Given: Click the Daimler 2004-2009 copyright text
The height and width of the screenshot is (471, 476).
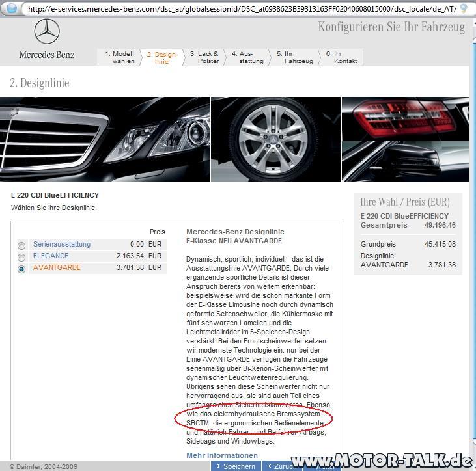Looking at the screenshot, I should point(44,466).
